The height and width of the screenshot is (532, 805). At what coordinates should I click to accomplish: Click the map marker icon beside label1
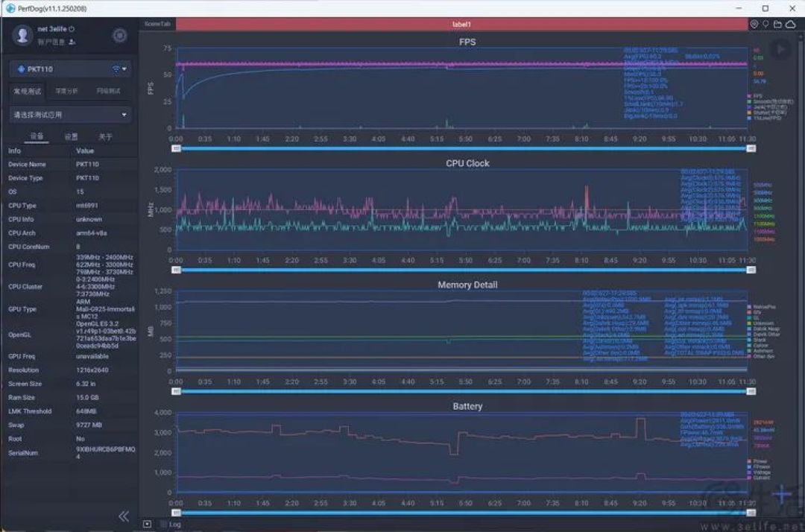[754, 24]
